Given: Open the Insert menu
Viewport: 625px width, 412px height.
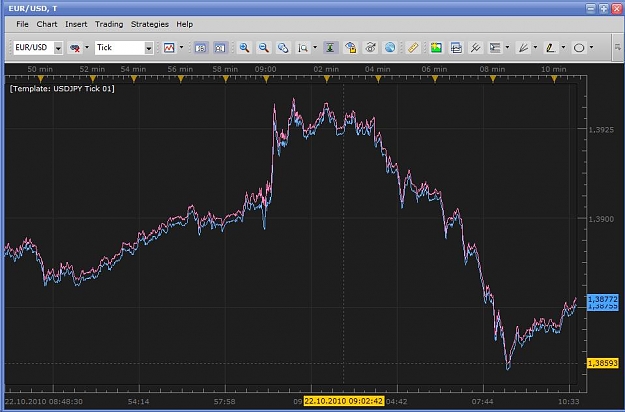Looking at the screenshot, I should [x=76, y=24].
